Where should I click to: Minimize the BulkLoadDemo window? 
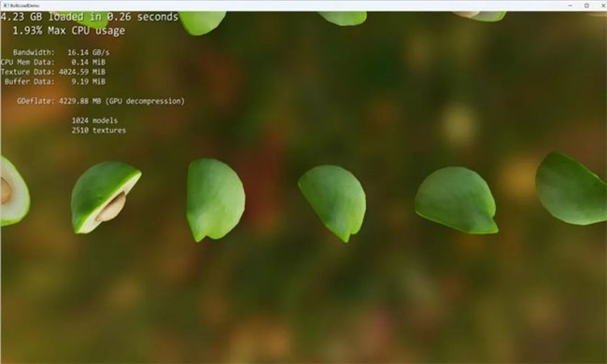coord(571,6)
